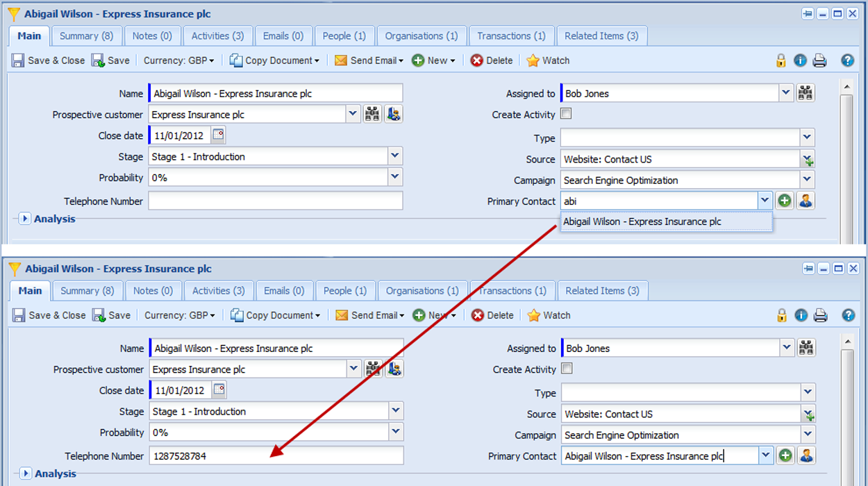Click Watch button in lower window
Screen dimensions: 868x486
(x=549, y=315)
